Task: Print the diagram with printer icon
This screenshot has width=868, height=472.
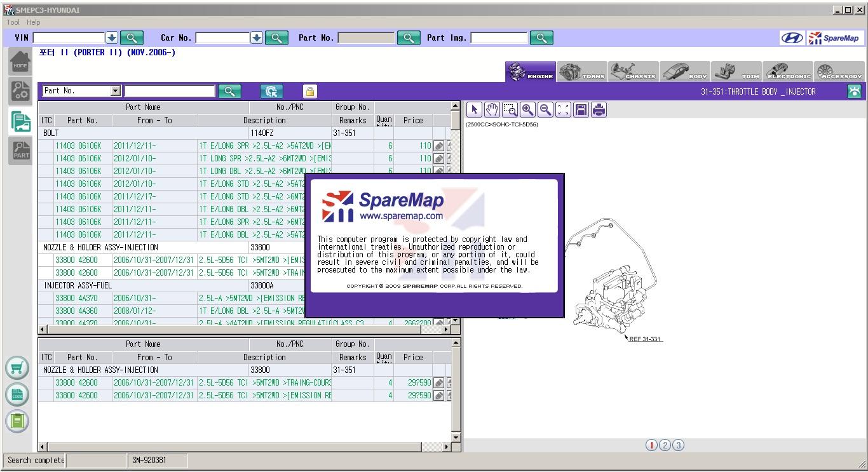Action: pos(599,110)
